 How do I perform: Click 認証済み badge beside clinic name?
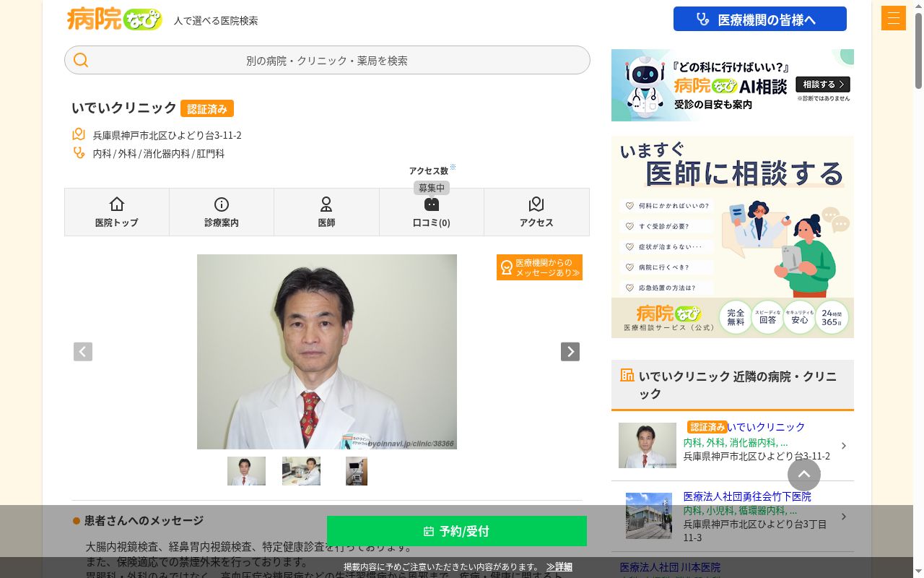tap(207, 108)
